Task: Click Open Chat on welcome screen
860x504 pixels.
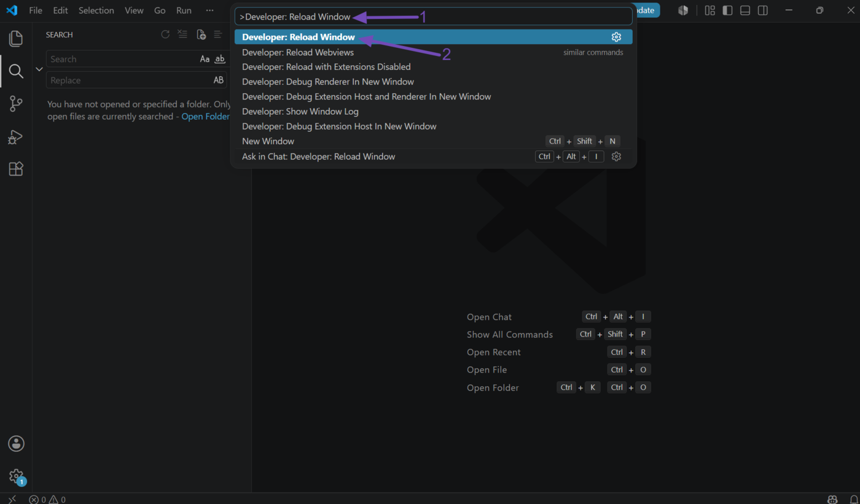Action: pos(489,317)
